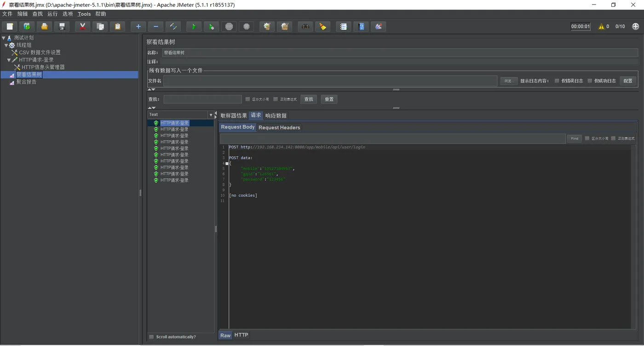Click the Clear All results icon

[284, 27]
